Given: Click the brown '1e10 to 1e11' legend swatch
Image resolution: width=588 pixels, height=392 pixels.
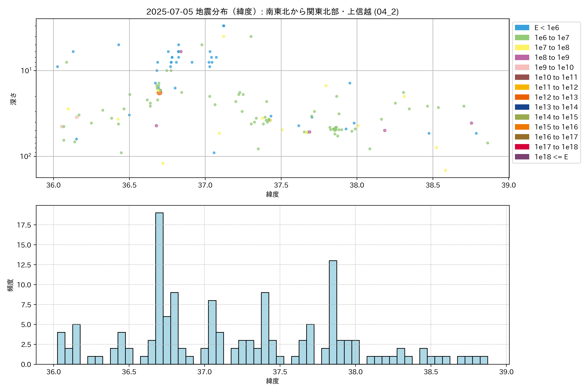Looking at the screenshot, I should pos(522,77).
